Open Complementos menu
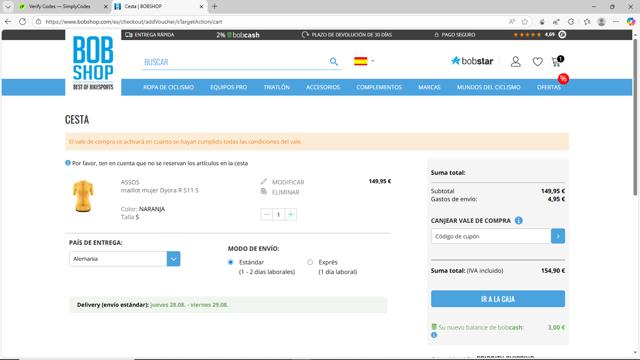Image resolution: width=640 pixels, height=360 pixels. [x=379, y=87]
